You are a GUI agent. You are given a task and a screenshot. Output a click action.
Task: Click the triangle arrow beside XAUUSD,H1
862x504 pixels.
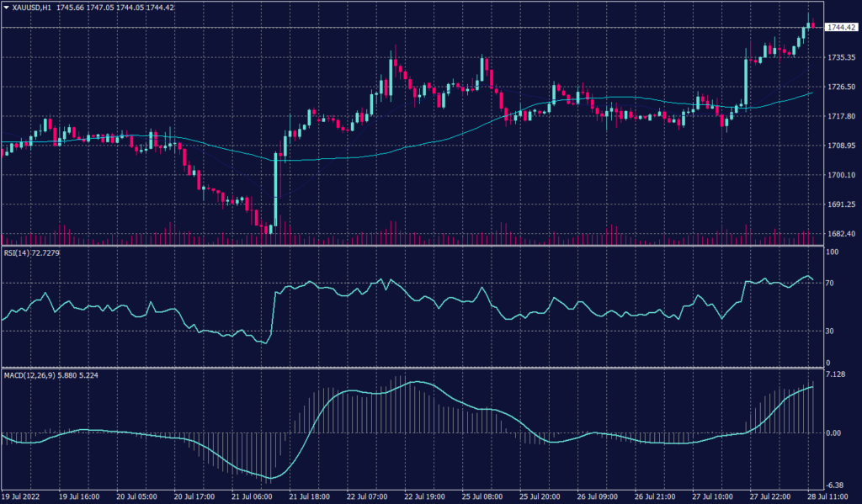point(7,7)
